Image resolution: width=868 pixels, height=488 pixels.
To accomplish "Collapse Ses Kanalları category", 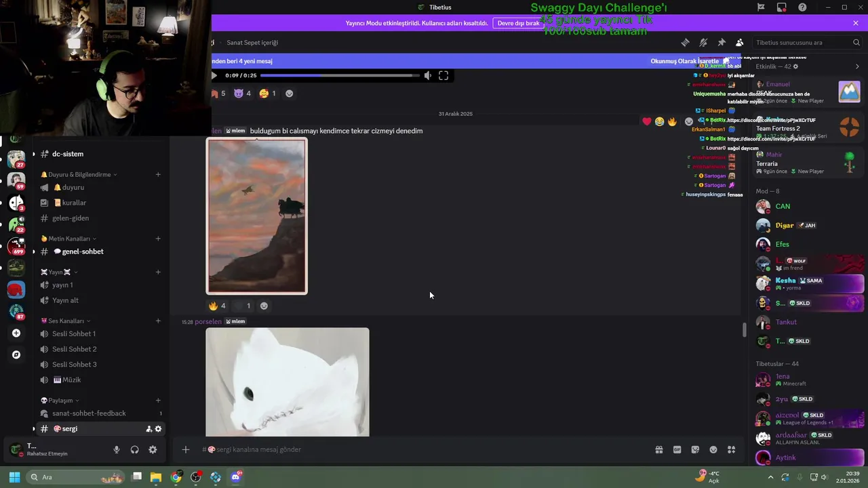I will (65, 321).
